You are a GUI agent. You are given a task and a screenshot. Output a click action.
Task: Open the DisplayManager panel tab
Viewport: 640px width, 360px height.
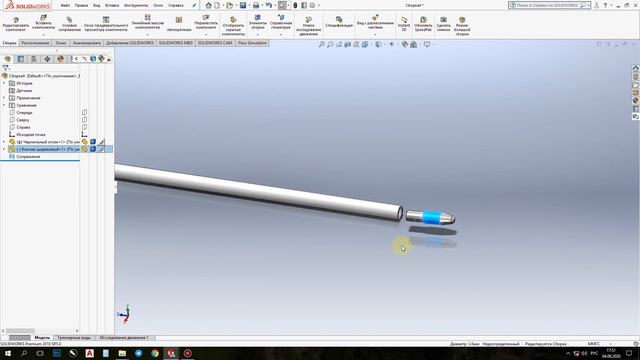(60, 59)
